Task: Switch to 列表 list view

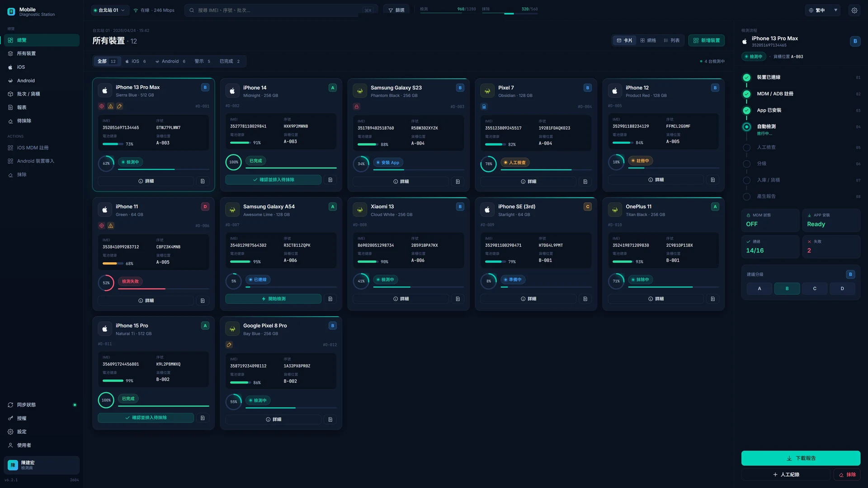Action: (x=671, y=41)
